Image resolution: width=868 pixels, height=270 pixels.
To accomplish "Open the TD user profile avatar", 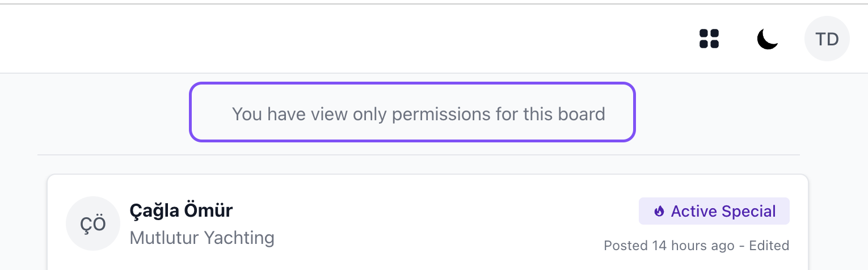I will [x=827, y=39].
